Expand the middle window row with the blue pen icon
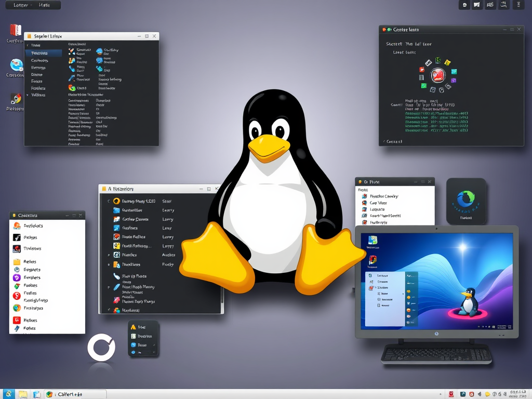The height and width of the screenshot is (399, 532). pos(109,287)
